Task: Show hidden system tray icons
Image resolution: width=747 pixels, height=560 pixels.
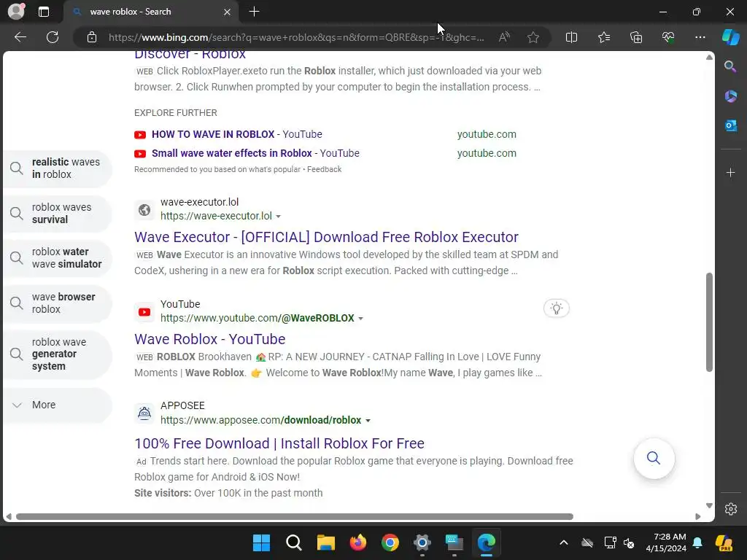Action: (564, 542)
